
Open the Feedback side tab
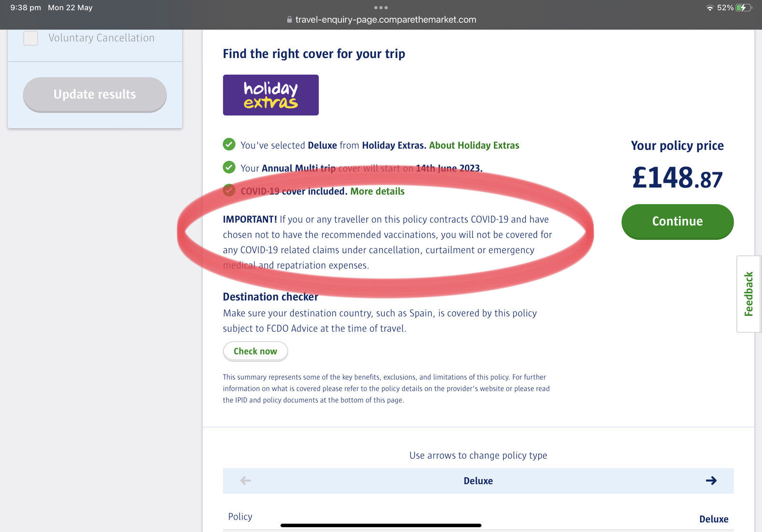748,294
